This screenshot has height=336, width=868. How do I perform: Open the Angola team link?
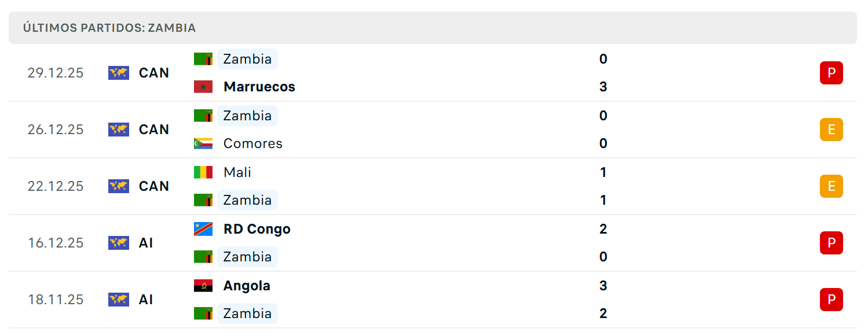(247, 286)
